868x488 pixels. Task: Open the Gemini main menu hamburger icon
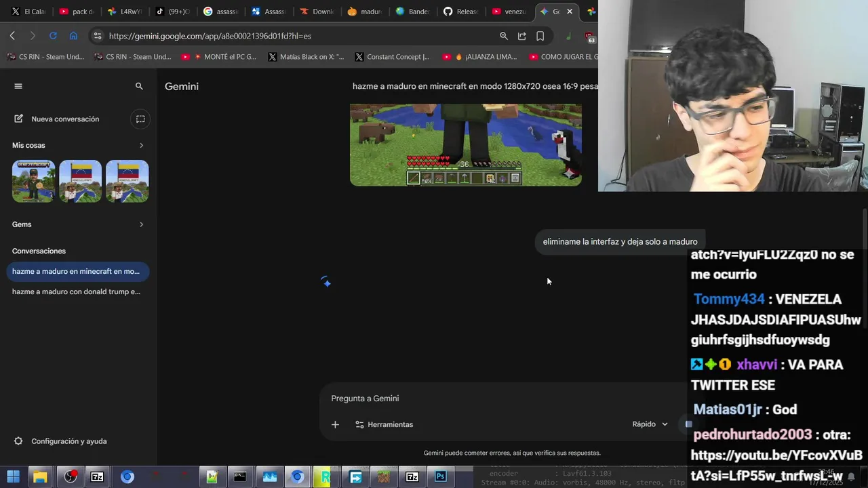(x=18, y=86)
